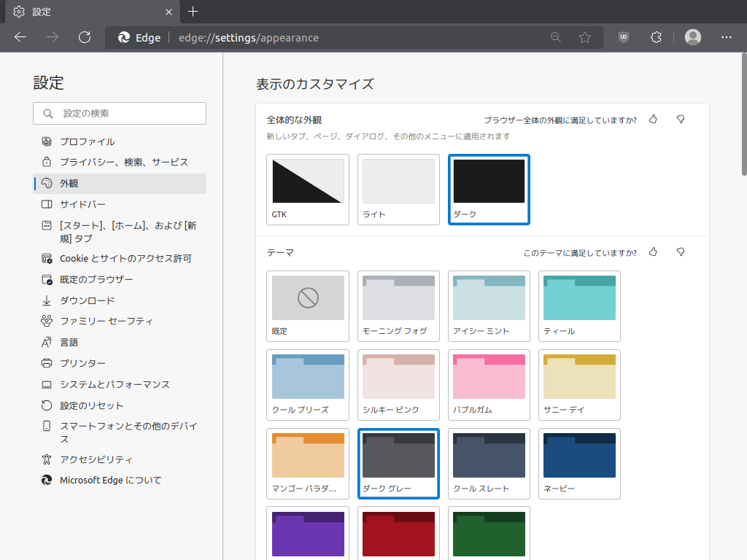Open the uBlock shield extension icon
The width and height of the screenshot is (747, 560).
pos(623,37)
